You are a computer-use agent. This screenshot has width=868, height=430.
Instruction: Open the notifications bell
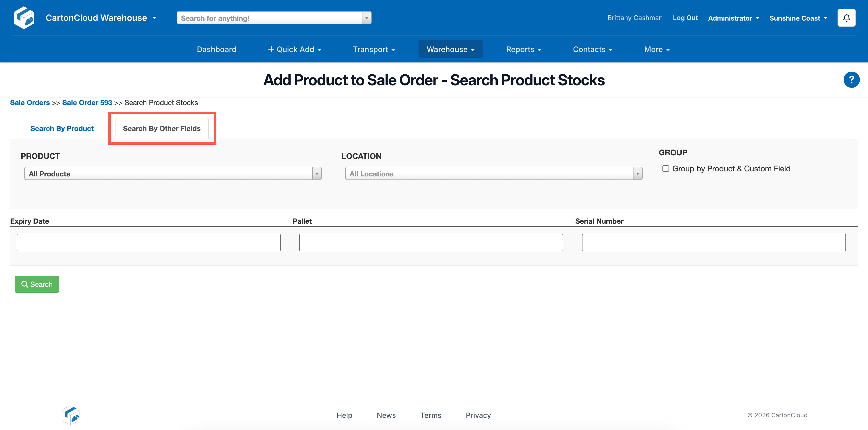click(x=846, y=18)
